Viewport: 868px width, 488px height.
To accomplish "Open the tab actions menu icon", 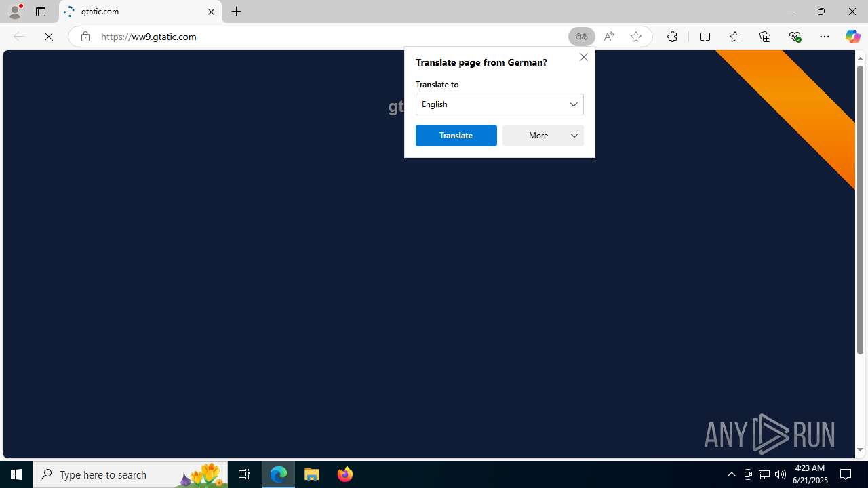I will point(41,12).
